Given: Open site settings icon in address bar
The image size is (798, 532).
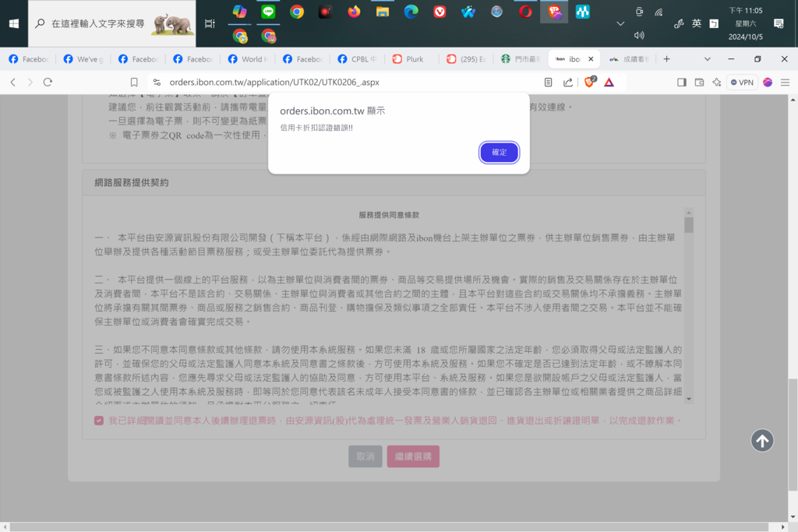Looking at the screenshot, I should [x=157, y=82].
